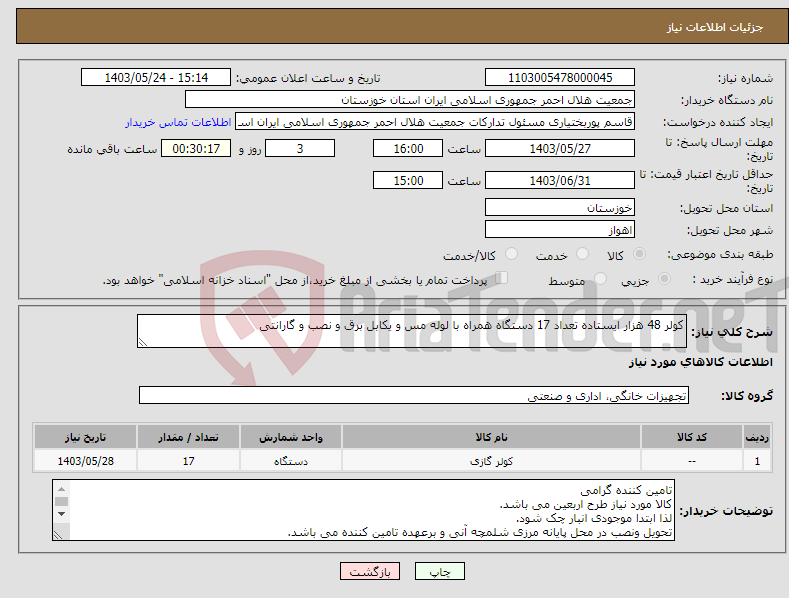Screen dimensions: 789x598
Task: Click the delivery province field خوزستان
Action: [560, 207]
